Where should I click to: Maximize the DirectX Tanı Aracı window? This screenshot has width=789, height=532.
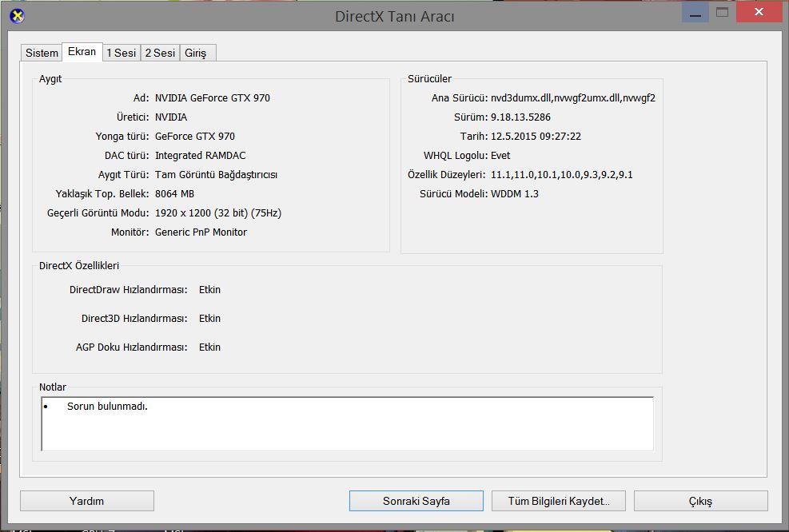coord(722,13)
